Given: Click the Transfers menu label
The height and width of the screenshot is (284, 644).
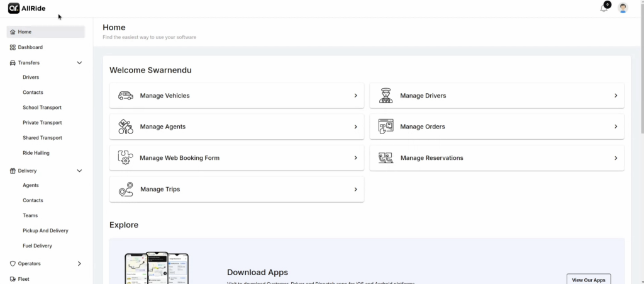Looking at the screenshot, I should [29, 63].
